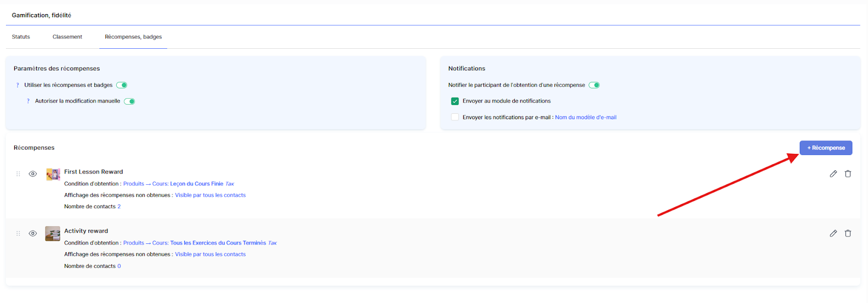Open the Classement tab
Screen dimensions: 868x303
point(67,37)
